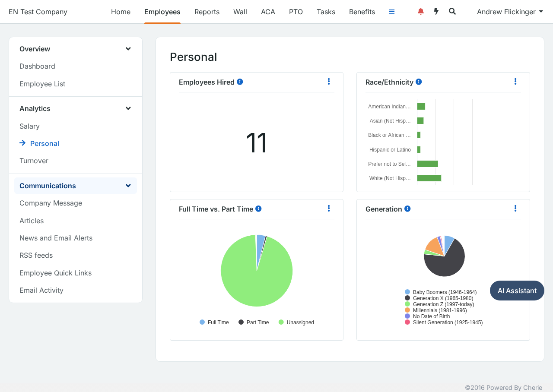This screenshot has height=392, width=553.
Task: Click info icon beside Full Time vs. Part Time
Action: coord(258,209)
